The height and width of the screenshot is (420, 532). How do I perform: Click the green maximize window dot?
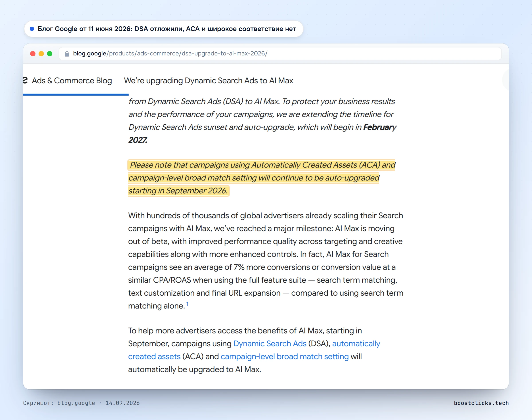point(50,54)
